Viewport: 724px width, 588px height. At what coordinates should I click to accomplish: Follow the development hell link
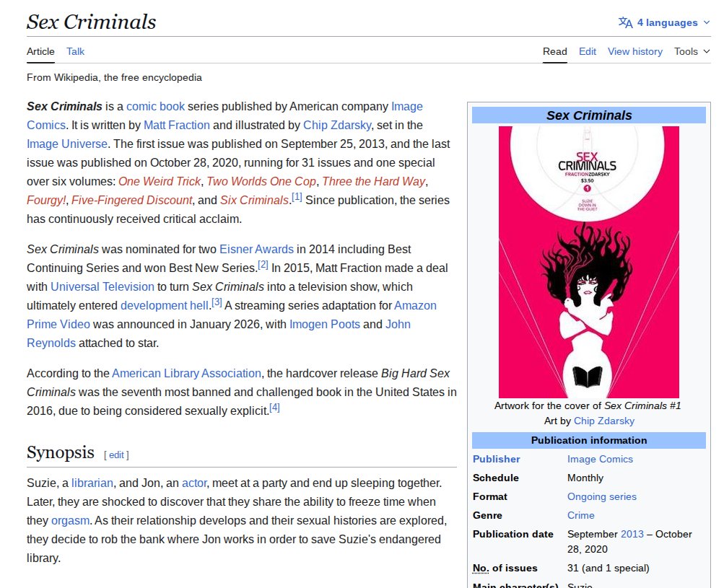pyautogui.click(x=164, y=305)
